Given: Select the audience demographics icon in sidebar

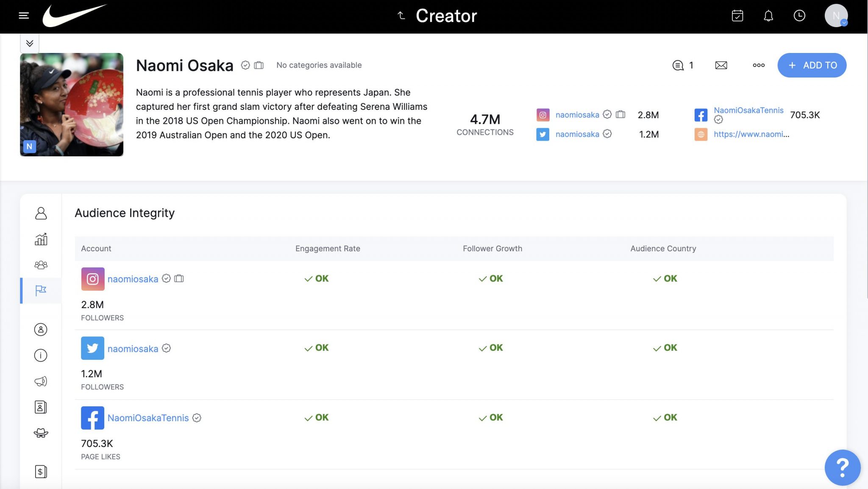Looking at the screenshot, I should pyautogui.click(x=40, y=265).
